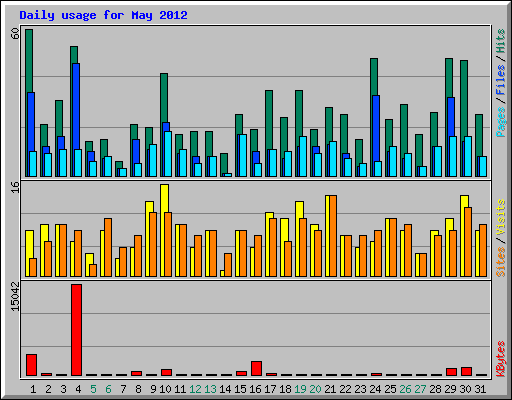This screenshot has width=512, height=400.
Task: Select day label "10" on the x-axis
Action: pyautogui.click(x=165, y=389)
